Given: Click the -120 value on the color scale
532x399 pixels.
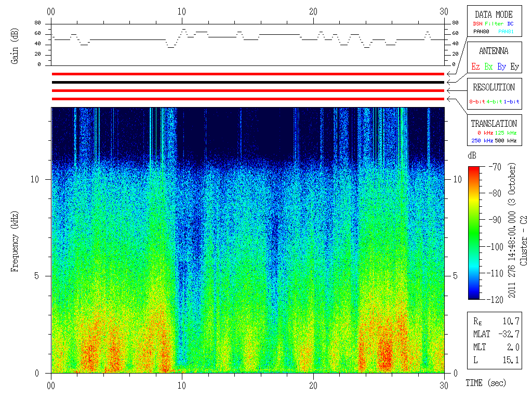Looking at the screenshot, I should click(x=495, y=299).
